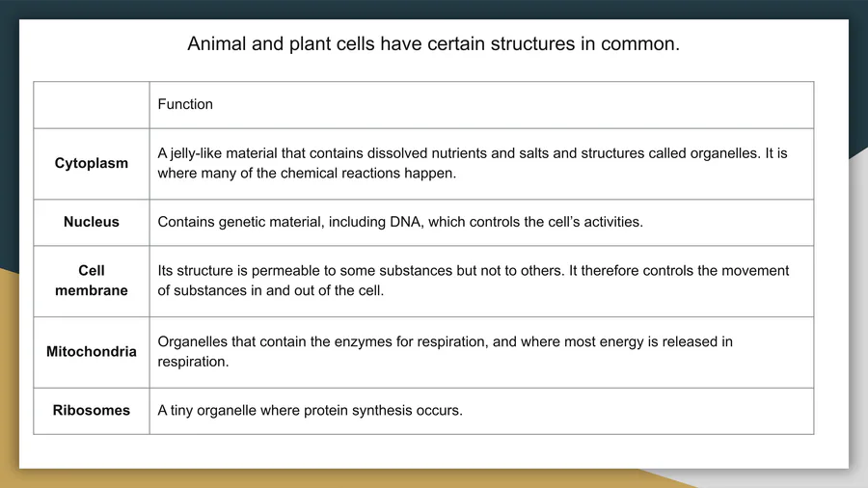Click the jelly-like material description of cytoplasm
The image size is (868, 488).
473,163
